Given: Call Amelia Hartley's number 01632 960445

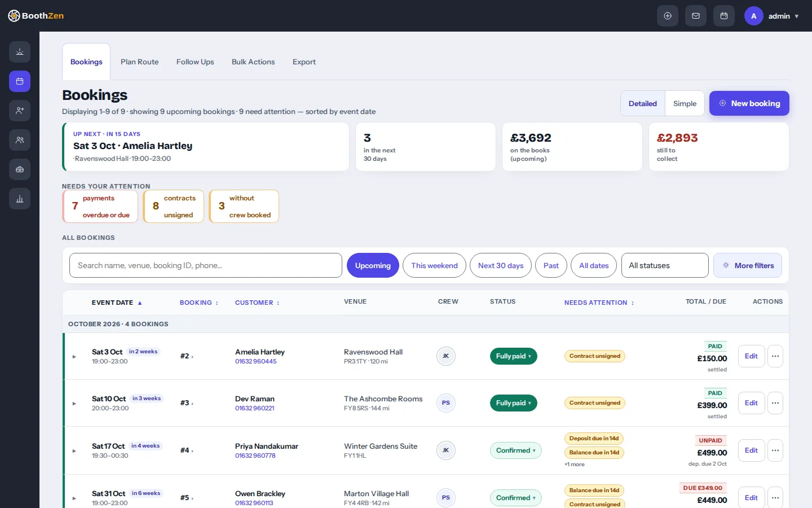Looking at the screenshot, I should point(256,361).
